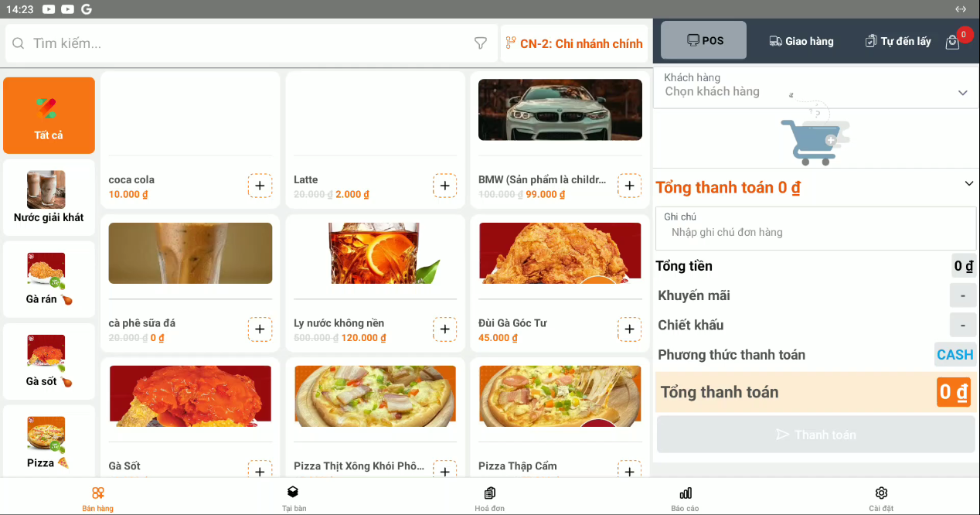980x515 pixels.
Task: Open the CN-2 Chi nhánh chính branch selector
Action: click(x=574, y=43)
